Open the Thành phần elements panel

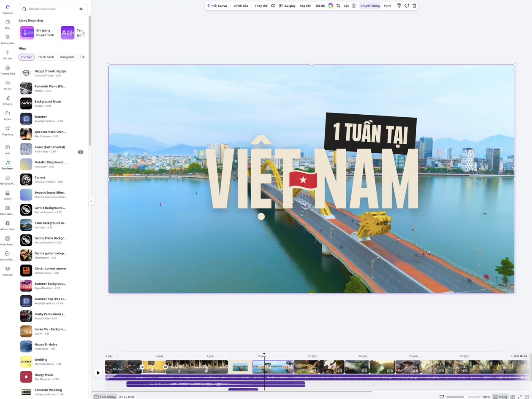pyautogui.click(x=8, y=39)
